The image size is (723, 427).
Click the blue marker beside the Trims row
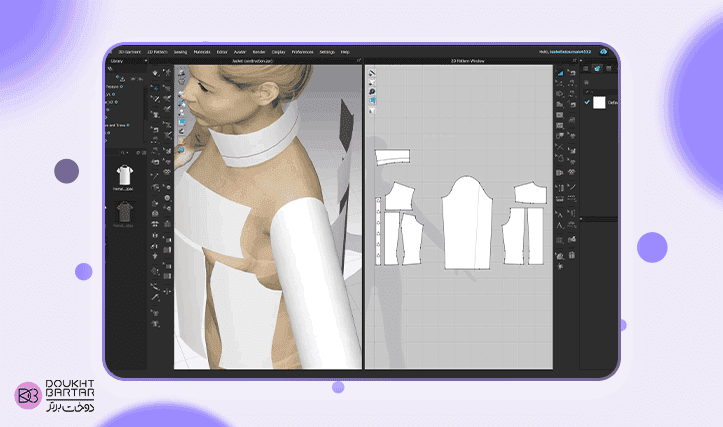point(128,125)
